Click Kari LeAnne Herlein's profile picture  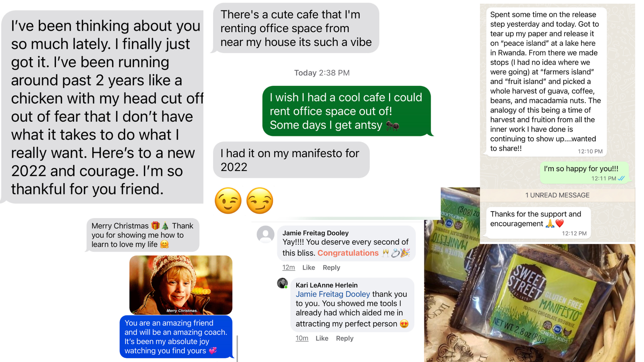pyautogui.click(x=282, y=283)
